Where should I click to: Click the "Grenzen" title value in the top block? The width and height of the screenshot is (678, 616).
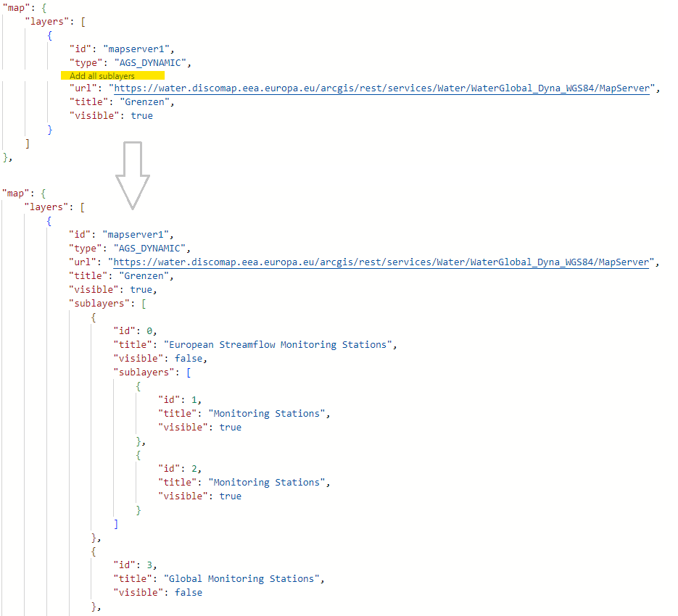click(145, 101)
